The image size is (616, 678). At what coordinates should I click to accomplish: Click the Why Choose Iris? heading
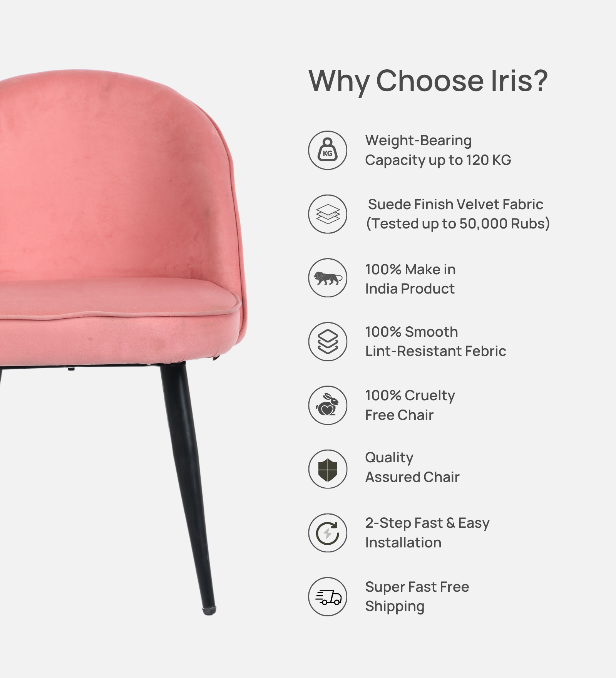(428, 82)
